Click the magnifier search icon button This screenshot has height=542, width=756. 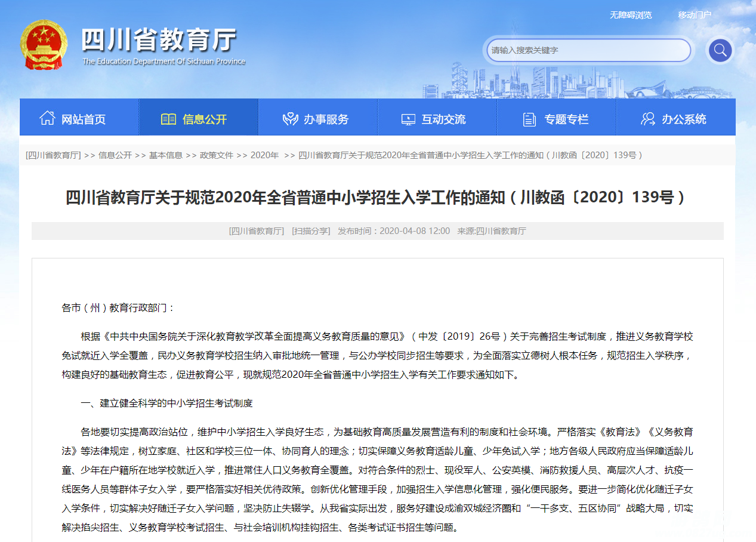720,50
